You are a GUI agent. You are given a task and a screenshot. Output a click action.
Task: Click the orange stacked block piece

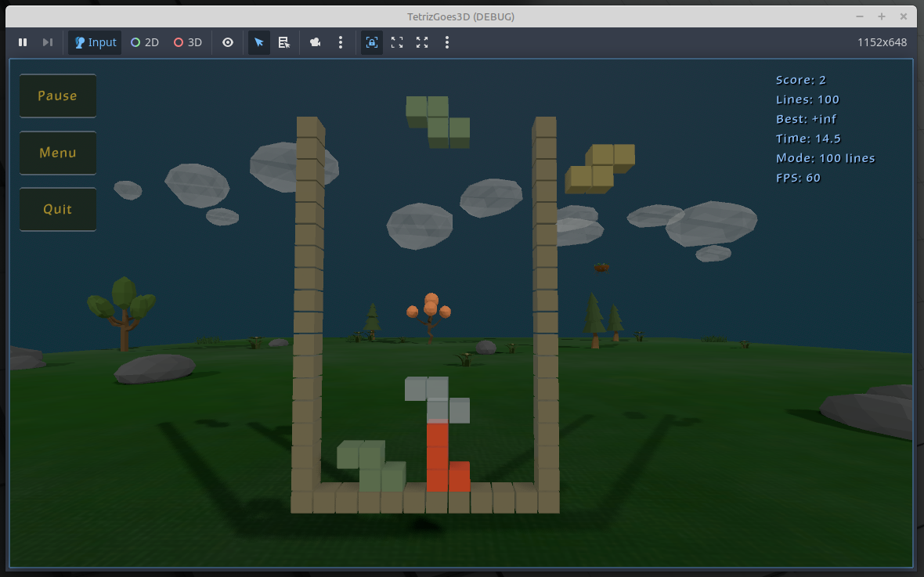(x=437, y=457)
